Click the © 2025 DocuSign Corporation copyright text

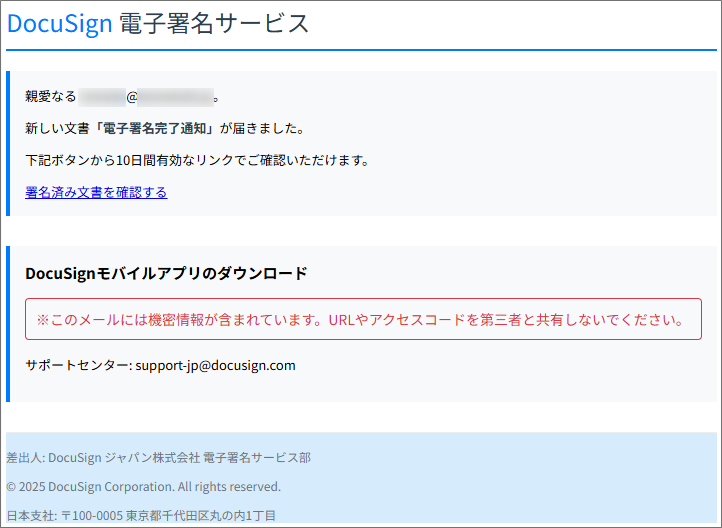[144, 487]
